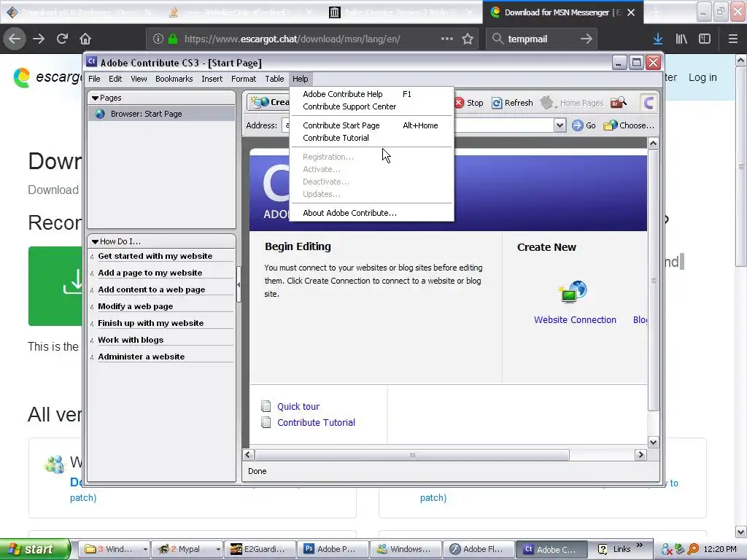
Task: Open the Mypal taskbar group dropdown
Action: [218, 550]
